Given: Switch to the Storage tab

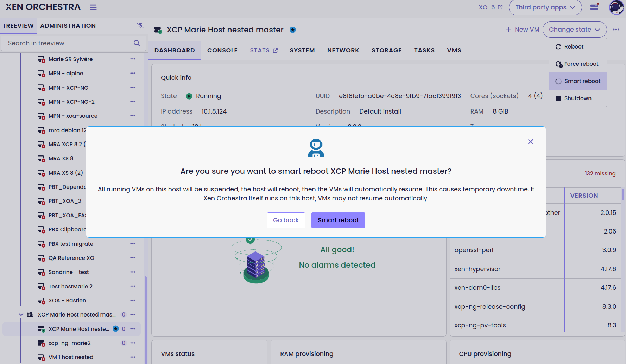Looking at the screenshot, I should [387, 50].
